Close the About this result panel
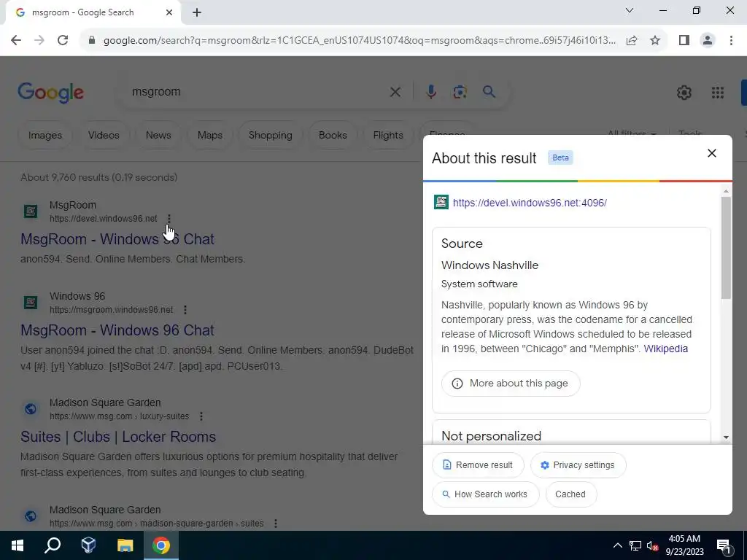The height and width of the screenshot is (560, 747). click(x=712, y=153)
